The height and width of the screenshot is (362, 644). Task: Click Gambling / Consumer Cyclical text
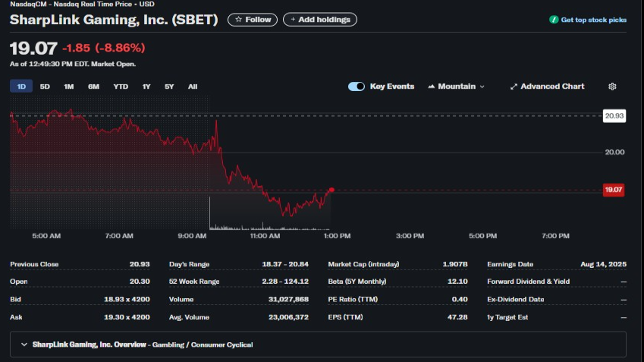tap(203, 345)
